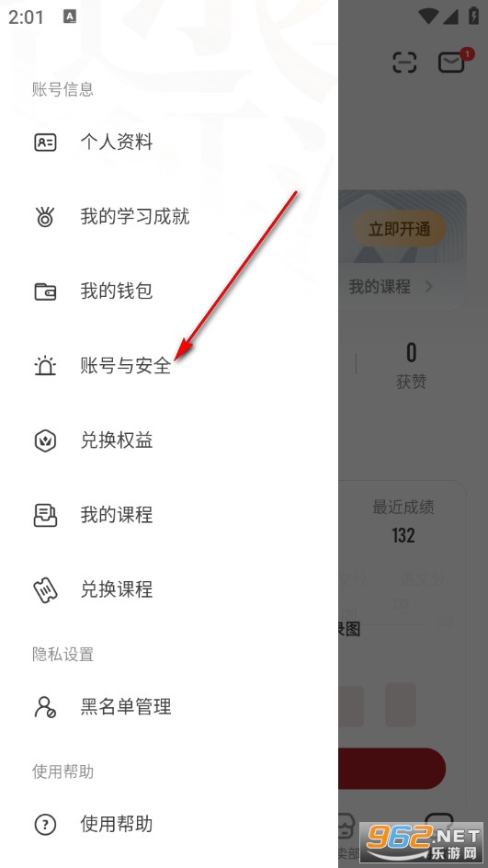488x868 pixels.
Task: Open the scan code icon at top
Action: click(404, 63)
